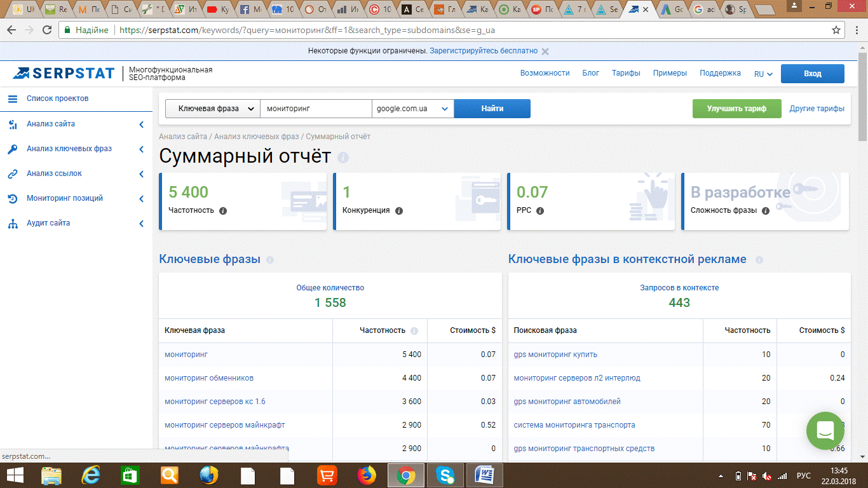Image resolution: width=868 pixels, height=488 pixels.
Task: Click the keyword search field containing мониторинг
Action: 316,109
